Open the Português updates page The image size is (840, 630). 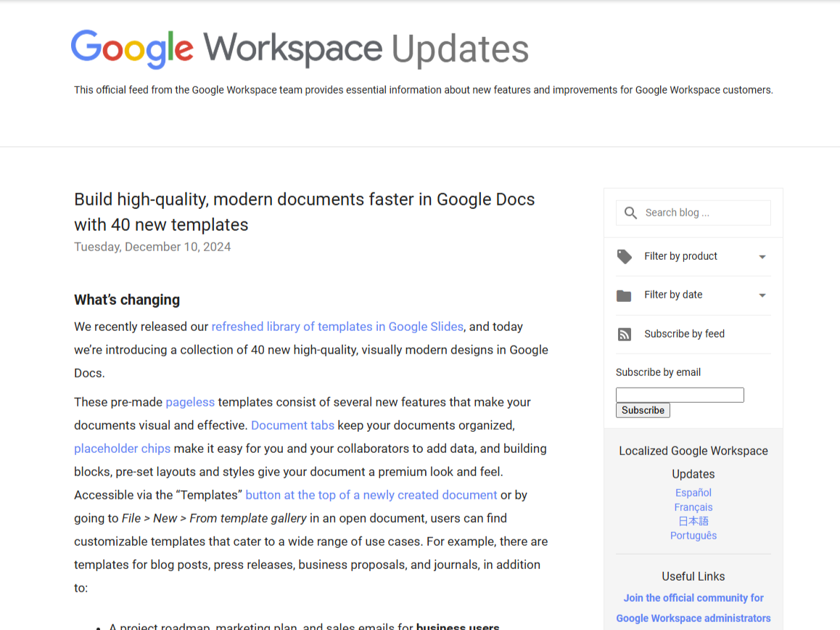(x=693, y=535)
